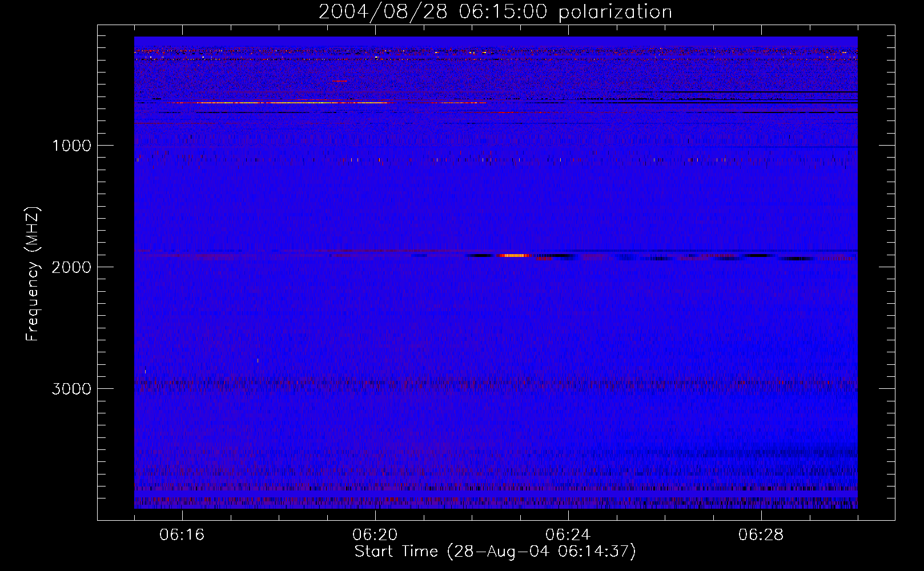This screenshot has height=571, width=924.
Task: Click the plot title '2004/08/28 06:15:00 polarization'
Action: point(495,12)
